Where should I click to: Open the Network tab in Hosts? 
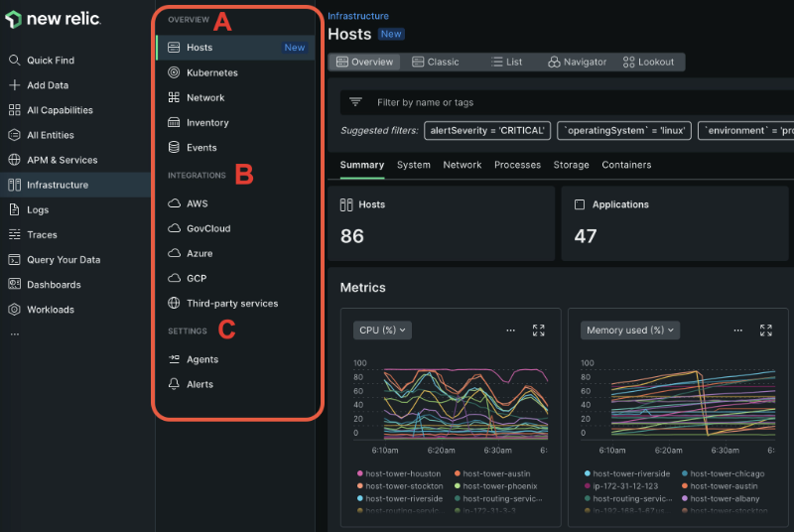462,165
